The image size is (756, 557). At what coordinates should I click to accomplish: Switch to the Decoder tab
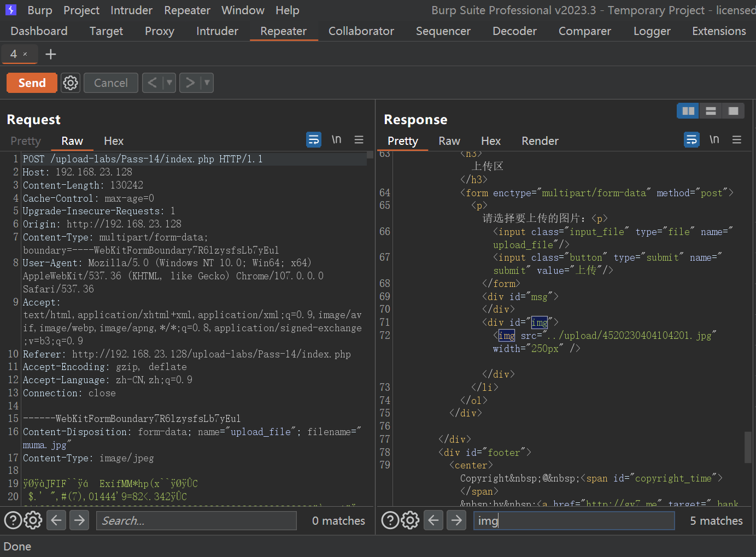click(x=514, y=31)
